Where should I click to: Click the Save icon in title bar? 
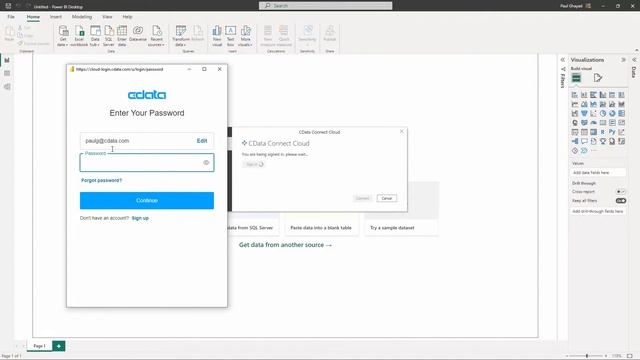pyautogui.click(x=8, y=6)
